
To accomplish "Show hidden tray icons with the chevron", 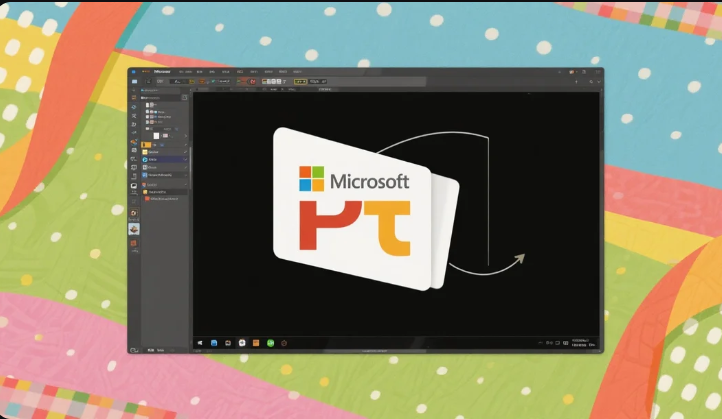I will [x=540, y=343].
